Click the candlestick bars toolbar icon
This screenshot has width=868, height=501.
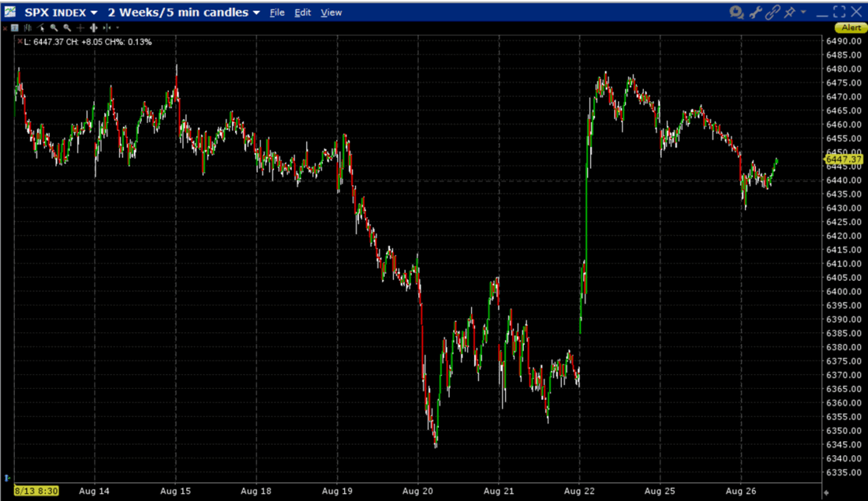[x=28, y=28]
